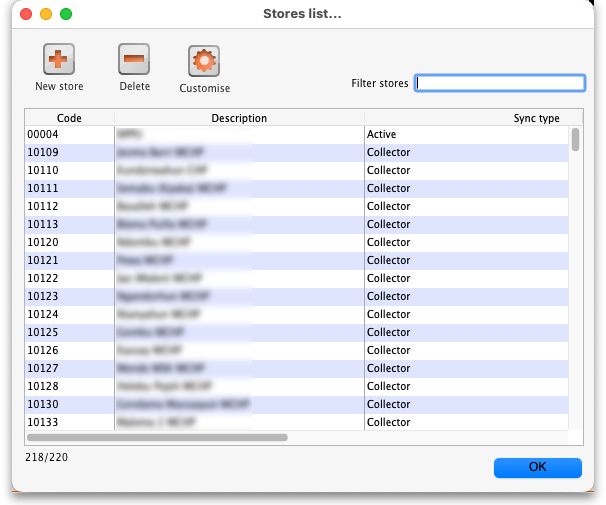Click the New store icon
606x505 pixels.
pyautogui.click(x=59, y=61)
